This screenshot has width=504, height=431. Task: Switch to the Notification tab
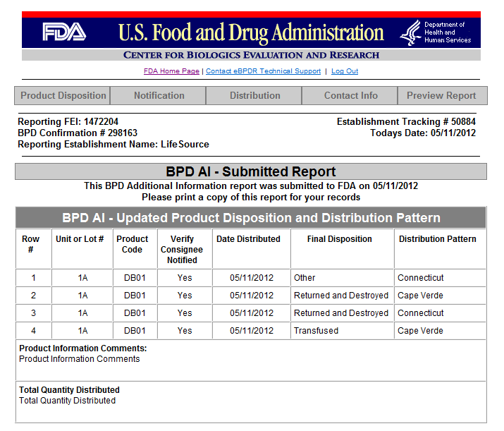pyautogui.click(x=159, y=96)
